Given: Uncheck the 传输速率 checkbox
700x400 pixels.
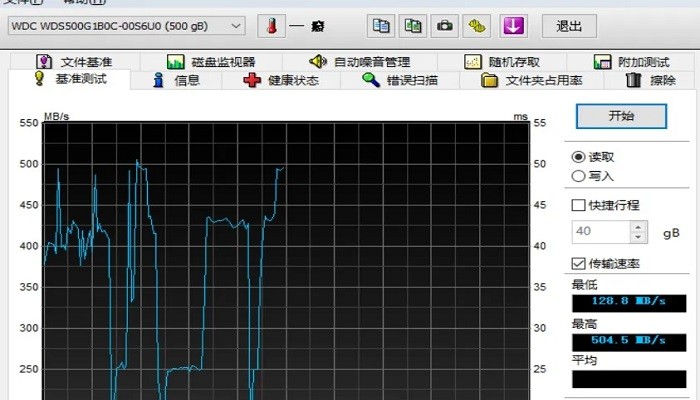Looking at the screenshot, I should (x=578, y=264).
